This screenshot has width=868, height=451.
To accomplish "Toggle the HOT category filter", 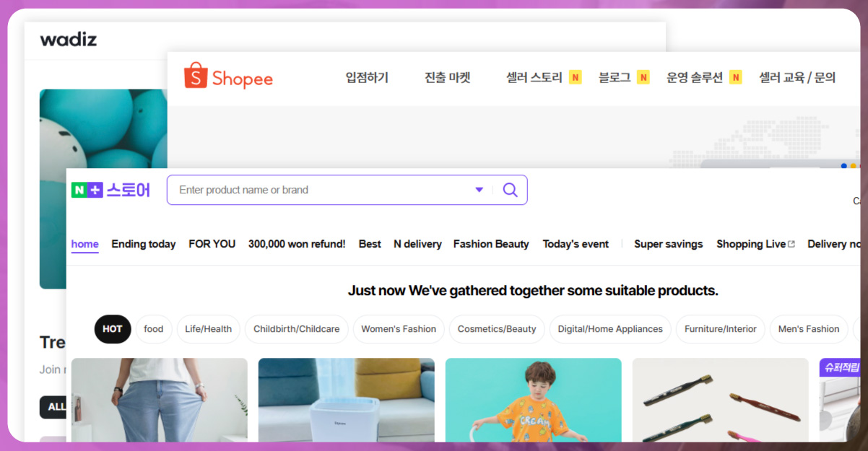I will tap(113, 329).
